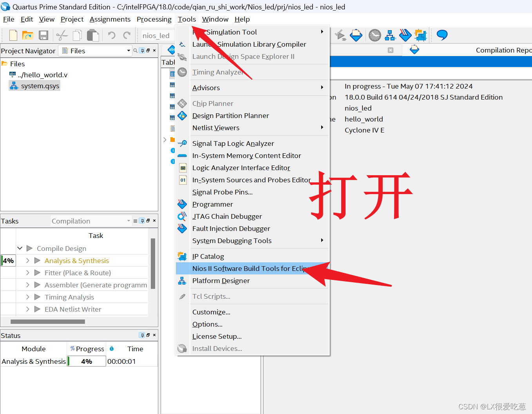Click the Compilation Report tab icon
532x414 pixels.
point(414,50)
